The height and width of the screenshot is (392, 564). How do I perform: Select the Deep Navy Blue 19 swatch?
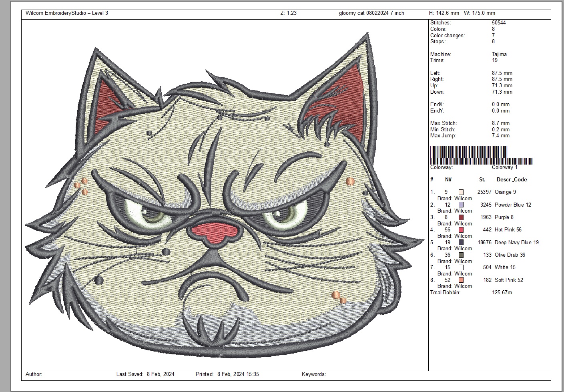[461, 243]
